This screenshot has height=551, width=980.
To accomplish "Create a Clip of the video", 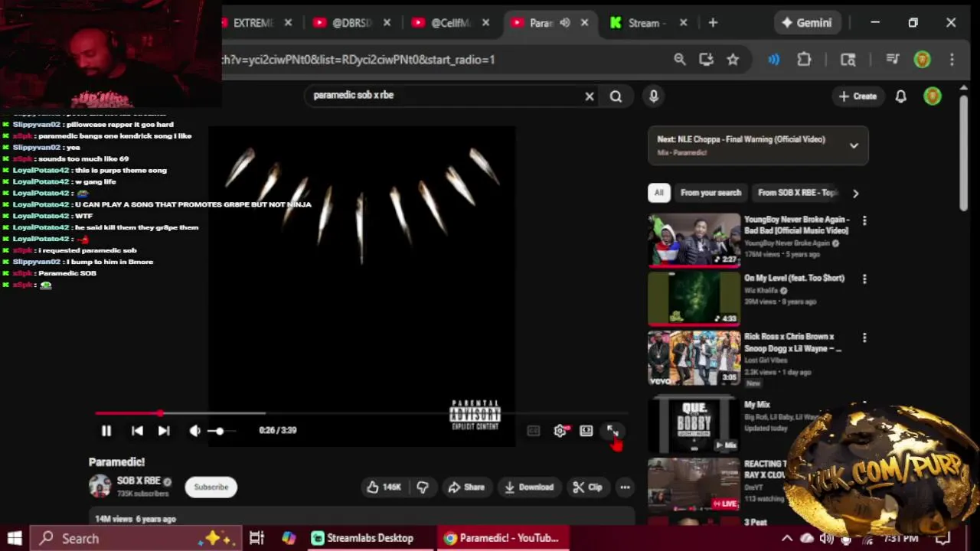I will click(x=587, y=487).
